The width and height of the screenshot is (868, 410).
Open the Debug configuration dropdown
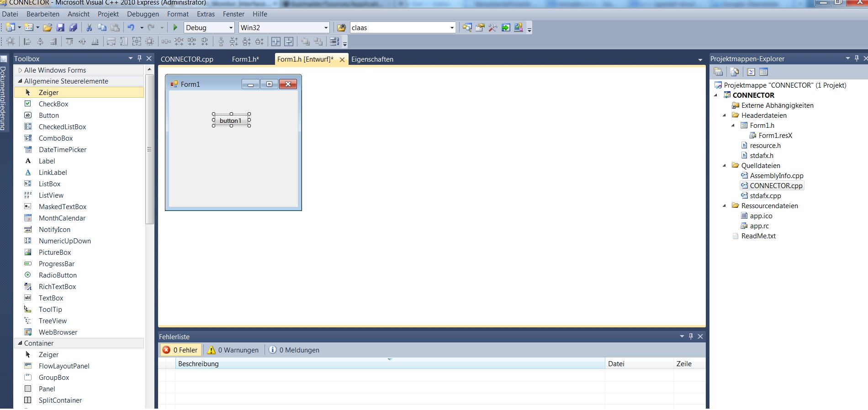231,28
